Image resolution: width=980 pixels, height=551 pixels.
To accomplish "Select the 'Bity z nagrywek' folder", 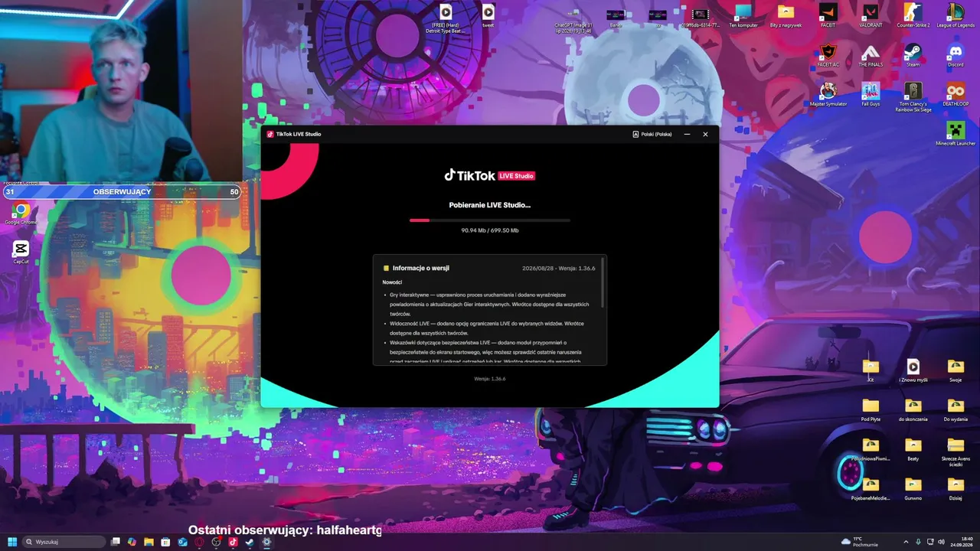I will (786, 16).
